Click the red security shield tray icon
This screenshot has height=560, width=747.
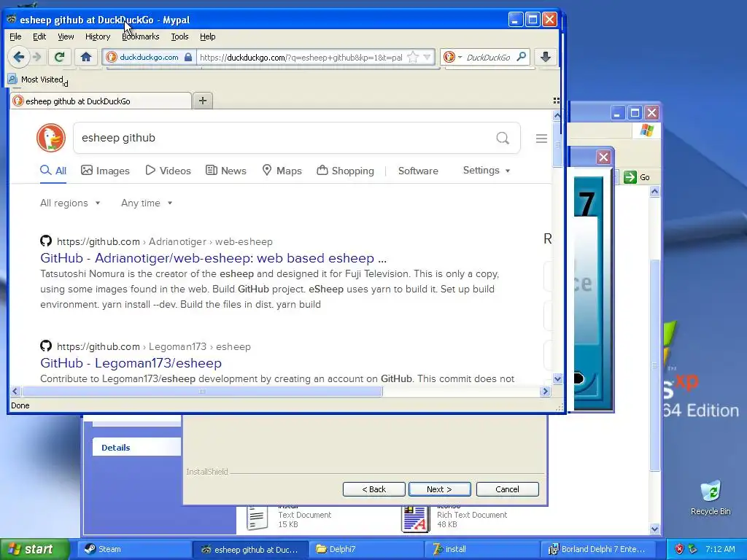coord(679,549)
